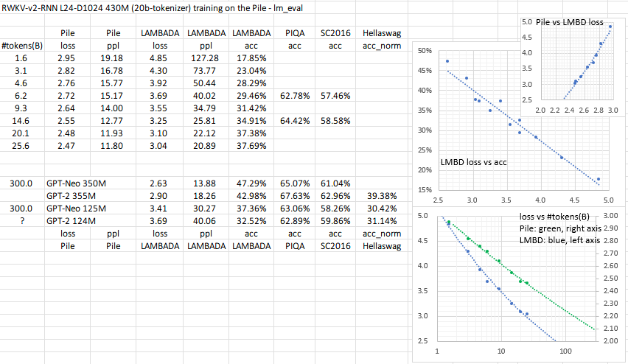Click the LAMBADA ppl cell showing 127.28

pos(206,57)
